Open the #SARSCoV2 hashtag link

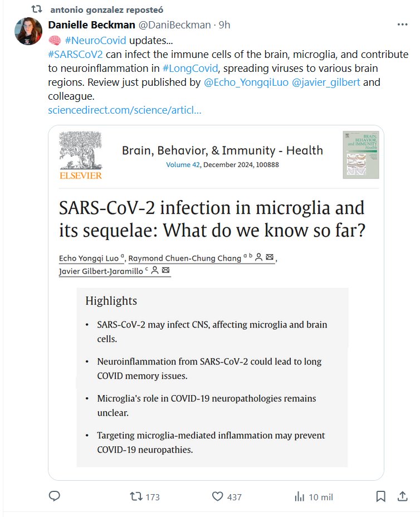[76, 55]
